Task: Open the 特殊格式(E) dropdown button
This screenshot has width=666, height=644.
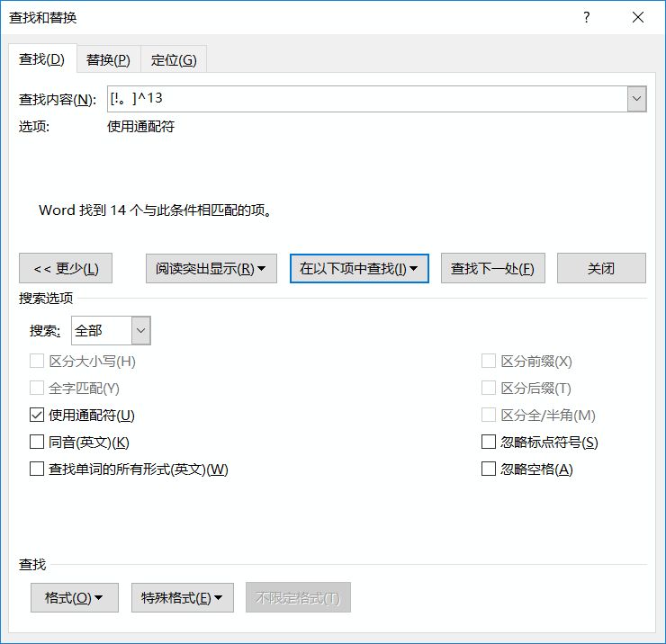Action: [x=183, y=598]
